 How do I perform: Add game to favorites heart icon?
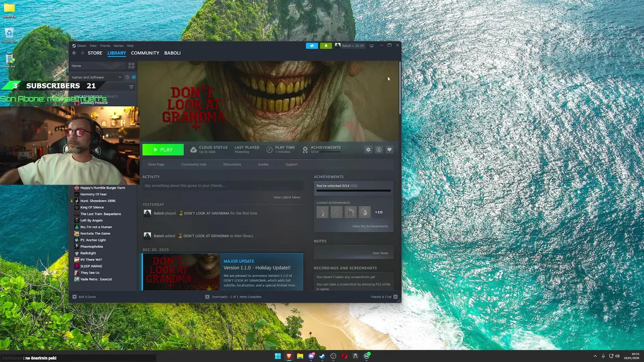pyautogui.click(x=389, y=150)
